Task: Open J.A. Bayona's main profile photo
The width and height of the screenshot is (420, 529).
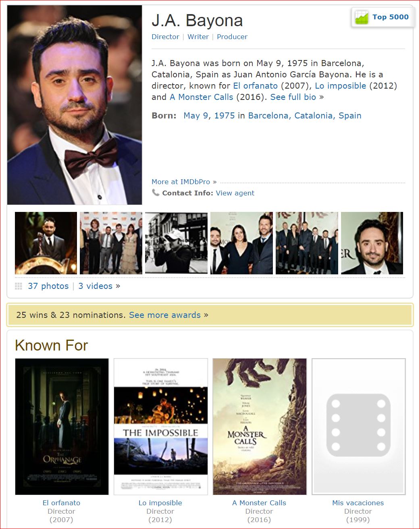Action: pos(75,105)
